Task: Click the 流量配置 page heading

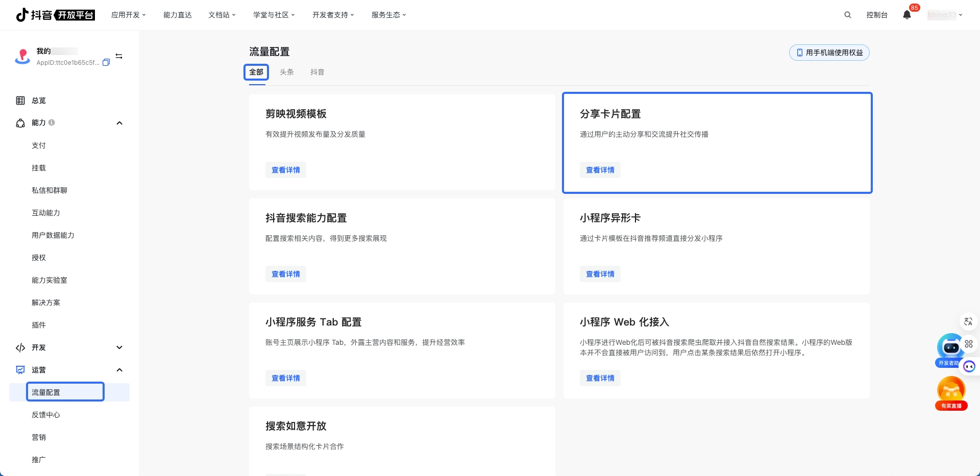Action: click(x=269, y=52)
